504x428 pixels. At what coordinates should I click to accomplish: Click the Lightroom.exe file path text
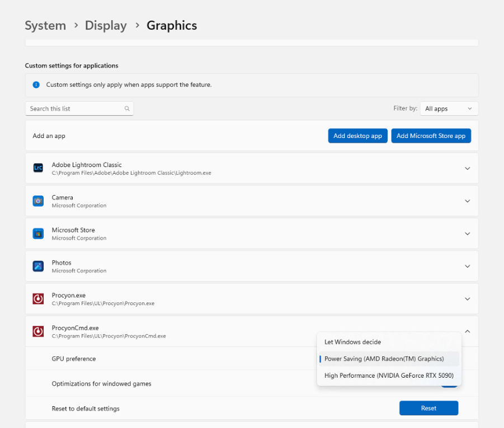pos(131,173)
